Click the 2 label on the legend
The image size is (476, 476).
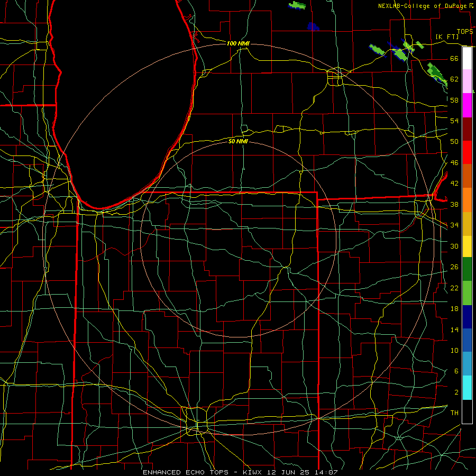click(456, 392)
